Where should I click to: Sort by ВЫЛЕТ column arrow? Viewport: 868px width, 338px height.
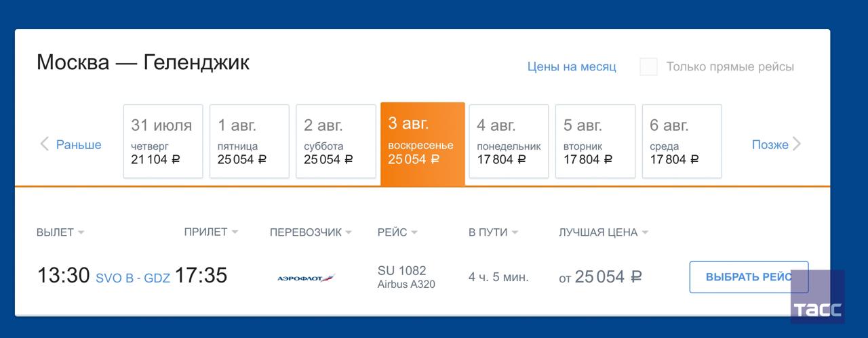[x=81, y=233]
